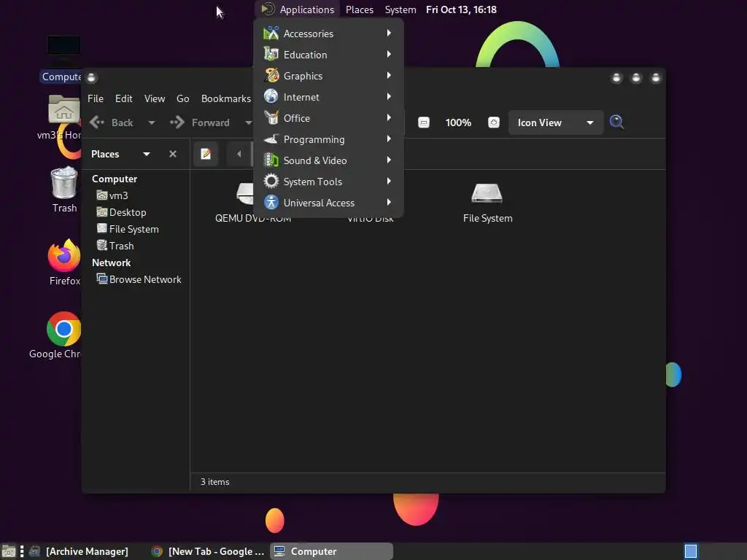Open the Programming submenu

pyautogui.click(x=329, y=139)
